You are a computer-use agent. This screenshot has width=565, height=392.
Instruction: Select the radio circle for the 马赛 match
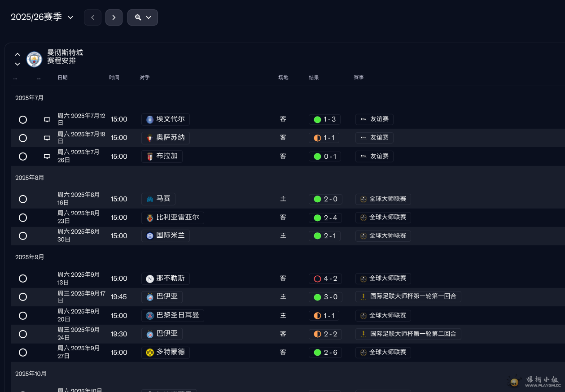[23, 199]
